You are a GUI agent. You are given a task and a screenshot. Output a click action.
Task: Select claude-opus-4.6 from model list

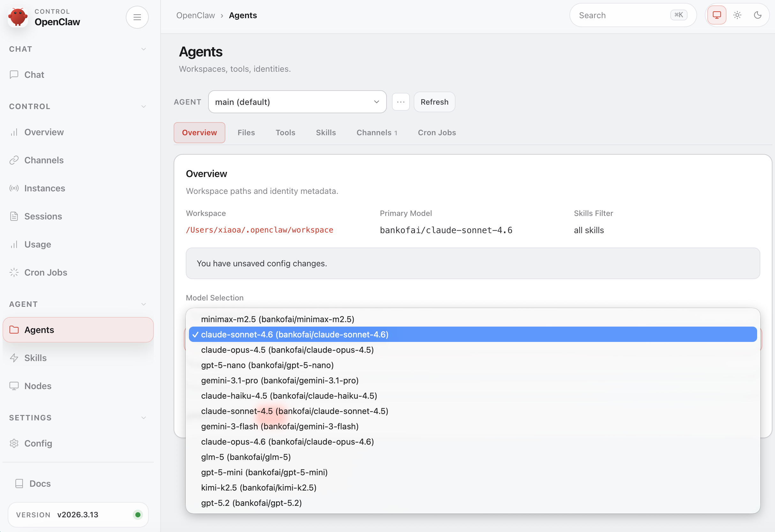tap(287, 441)
